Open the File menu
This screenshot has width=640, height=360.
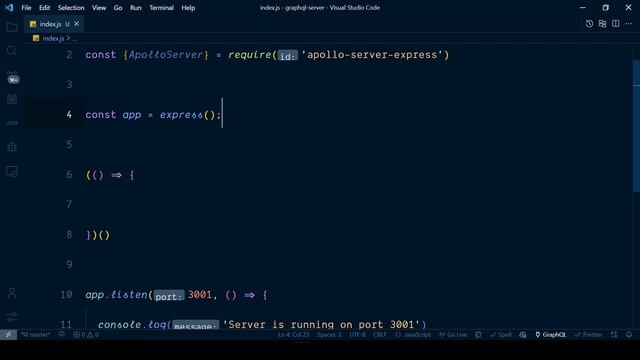[x=26, y=7]
